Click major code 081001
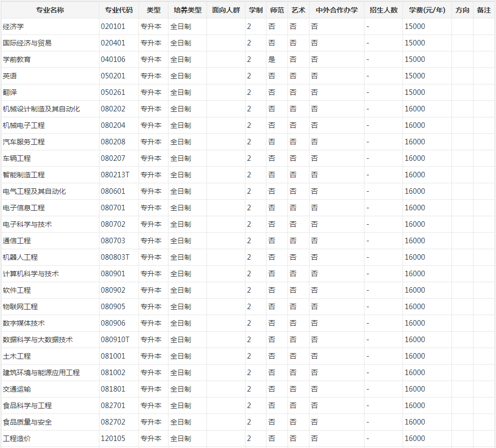Screen dimensions: 496x448 tap(113, 356)
